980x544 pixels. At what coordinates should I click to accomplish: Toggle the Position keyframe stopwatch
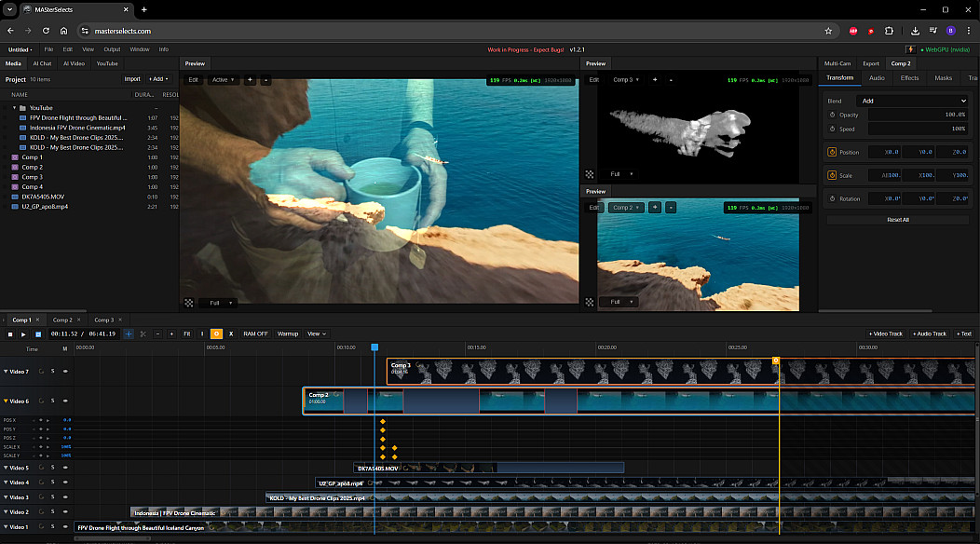[832, 152]
